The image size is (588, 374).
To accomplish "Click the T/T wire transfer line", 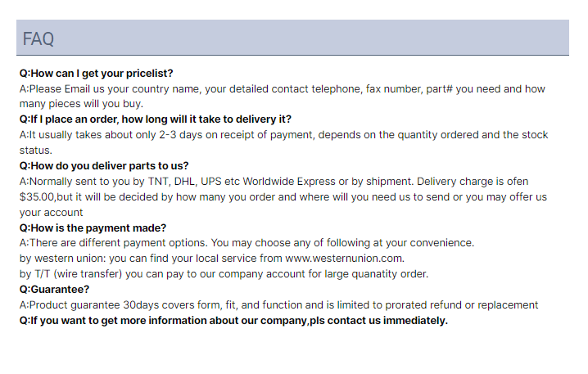I will (221, 273).
